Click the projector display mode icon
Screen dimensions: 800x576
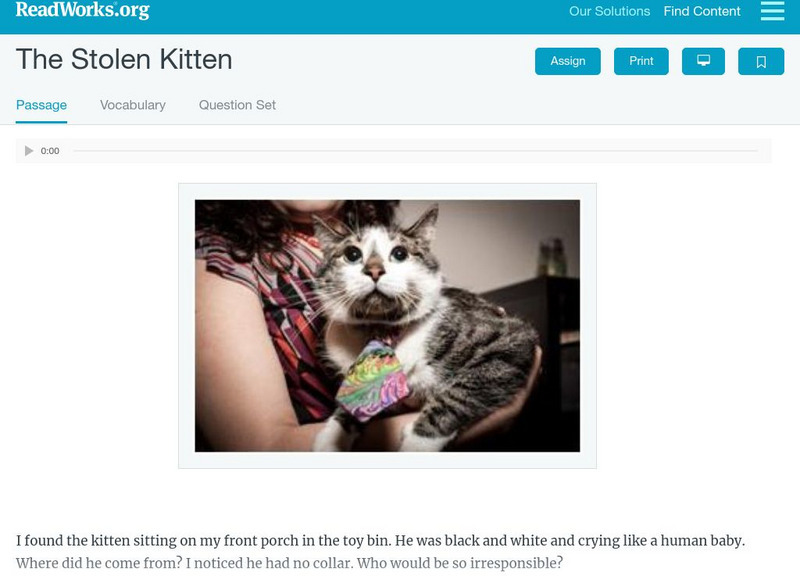(703, 61)
